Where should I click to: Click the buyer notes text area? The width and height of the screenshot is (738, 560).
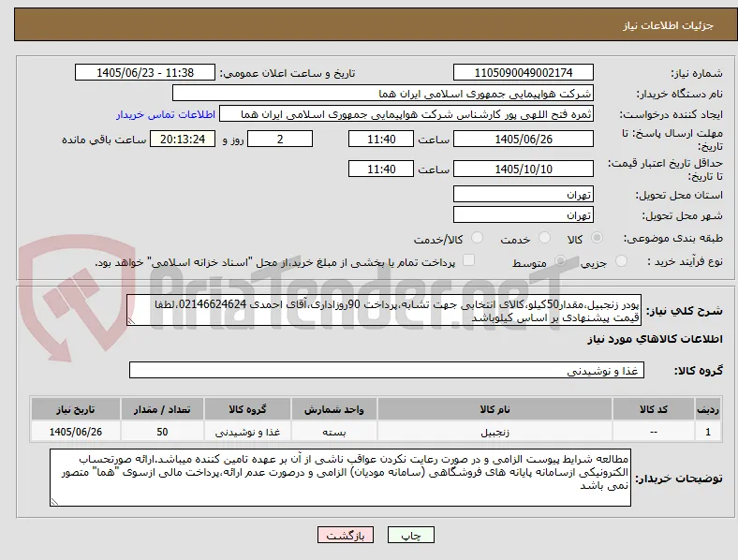click(x=340, y=478)
